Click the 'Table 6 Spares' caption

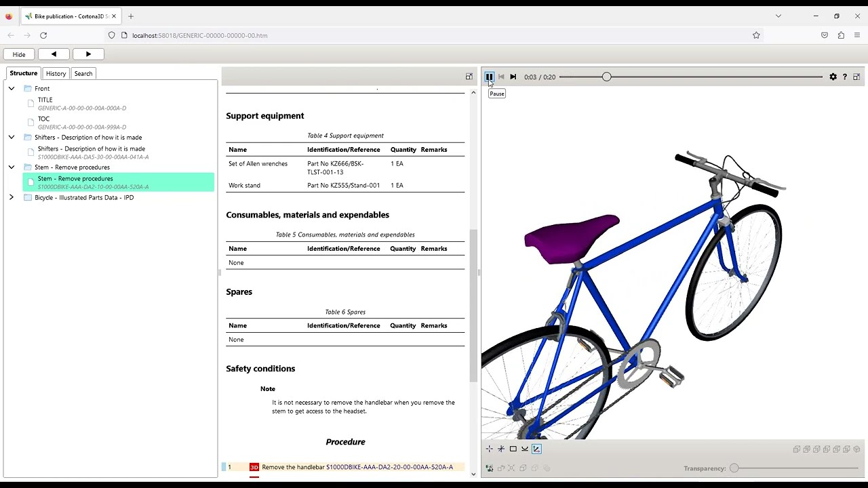[x=345, y=312]
